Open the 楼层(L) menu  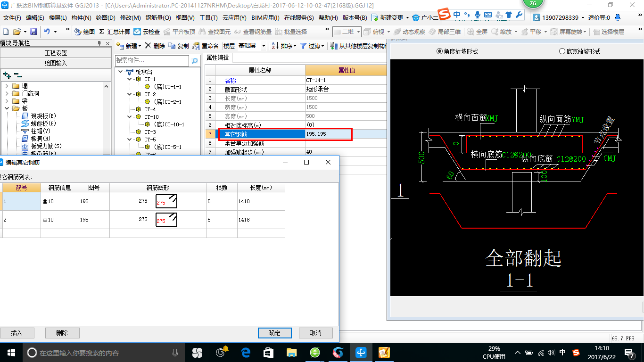[x=58, y=17]
